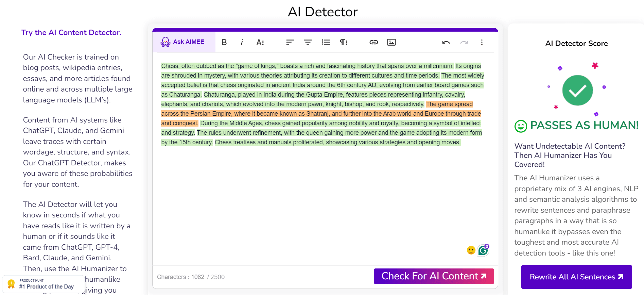Toggle italic text formatting
Image resolution: width=644 pixels, height=295 pixels.
click(x=242, y=42)
